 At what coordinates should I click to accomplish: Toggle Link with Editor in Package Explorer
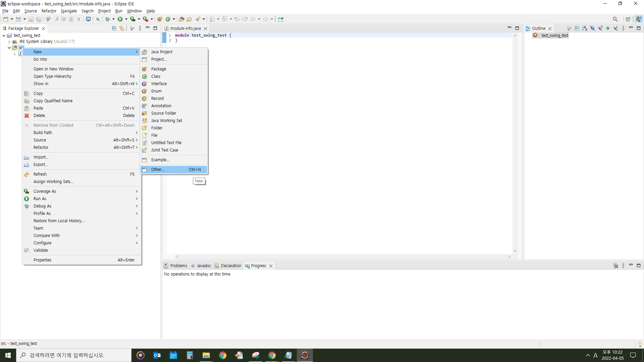coord(122,28)
